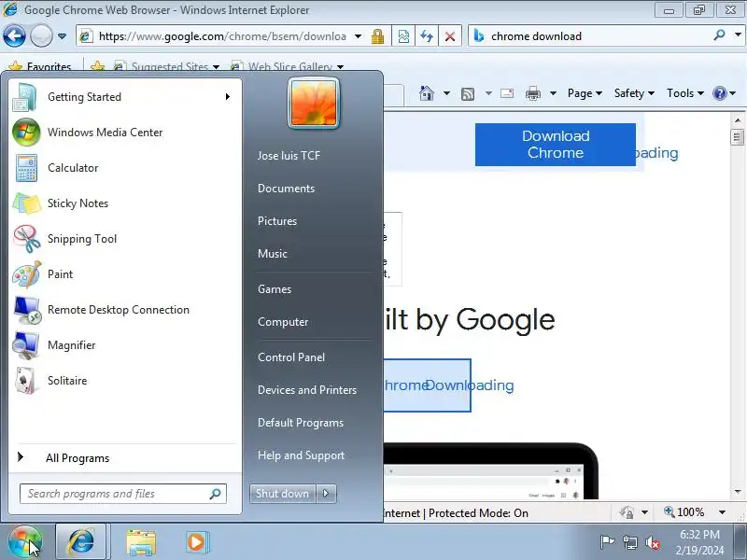This screenshot has width=747, height=560.
Task: Open the Safety menu
Action: tap(634, 92)
